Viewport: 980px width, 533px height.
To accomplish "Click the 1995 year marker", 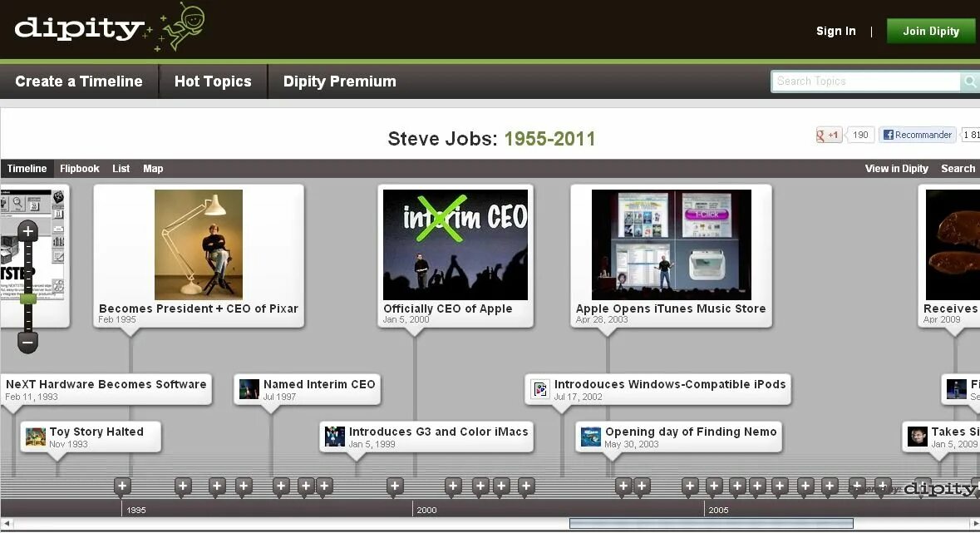I will point(135,510).
